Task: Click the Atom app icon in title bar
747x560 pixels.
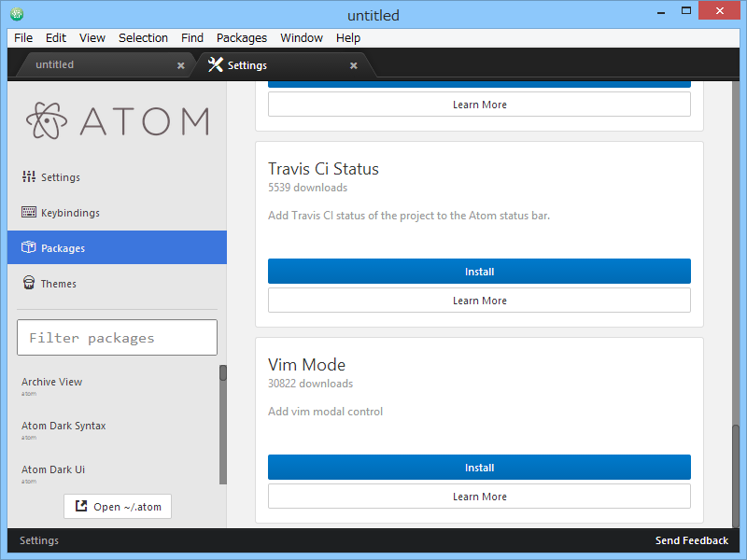Action: [x=17, y=14]
